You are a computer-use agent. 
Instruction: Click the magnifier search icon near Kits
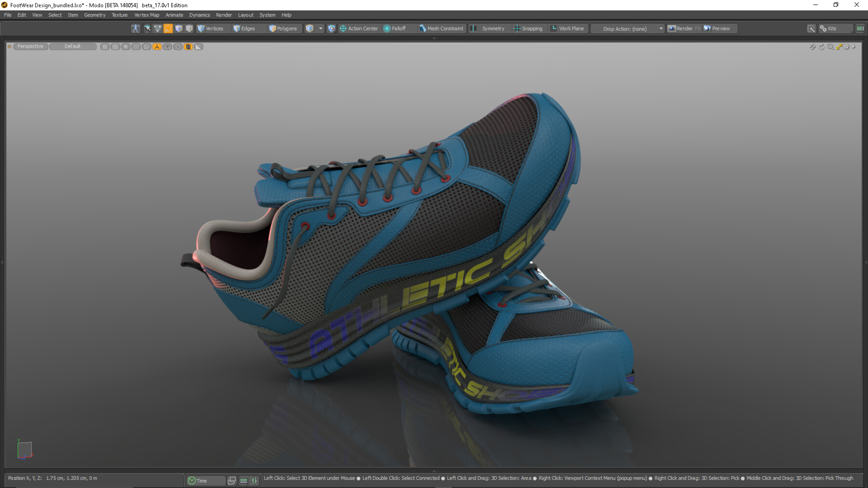[x=812, y=28]
